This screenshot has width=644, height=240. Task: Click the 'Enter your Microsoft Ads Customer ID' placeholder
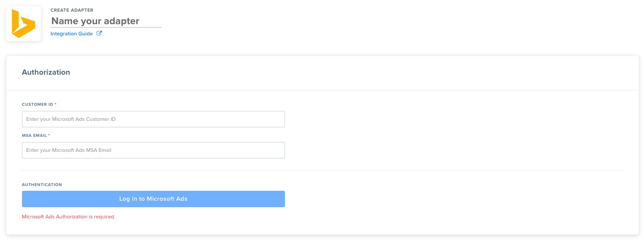click(71, 119)
